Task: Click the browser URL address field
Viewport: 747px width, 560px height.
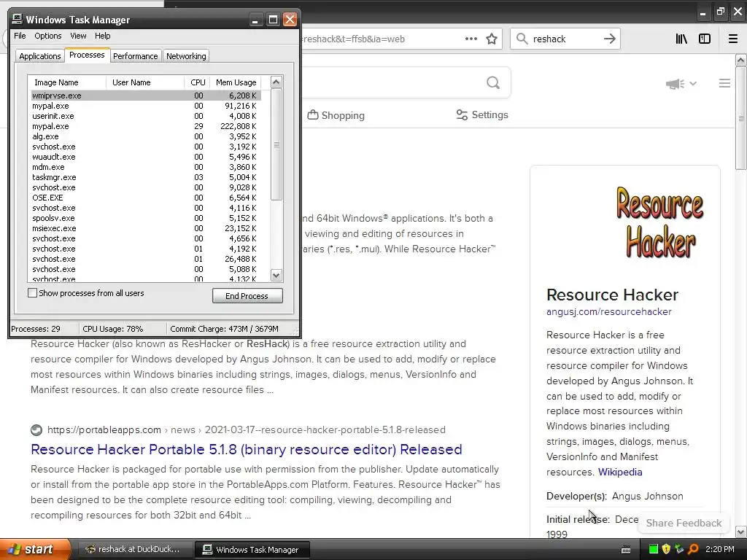Action: [x=381, y=39]
